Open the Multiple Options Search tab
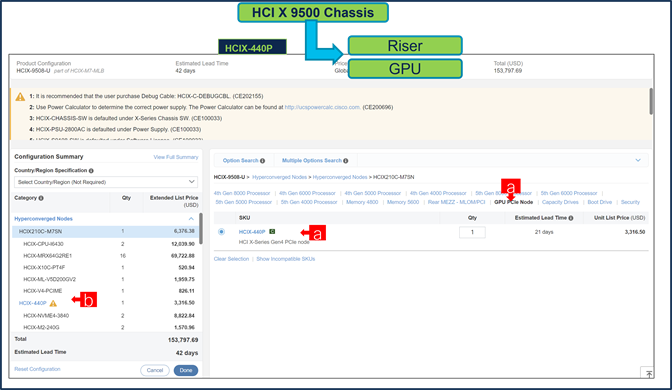Screen dimensions: 672x390 click(x=312, y=161)
